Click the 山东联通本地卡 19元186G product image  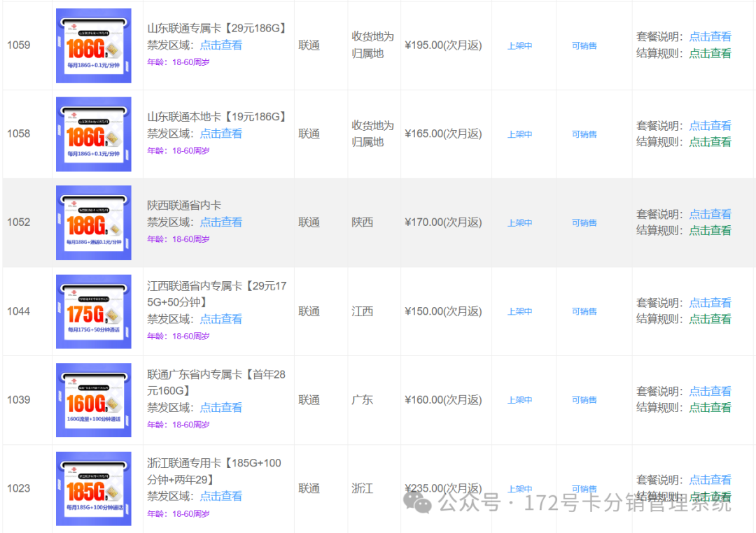[94, 134]
